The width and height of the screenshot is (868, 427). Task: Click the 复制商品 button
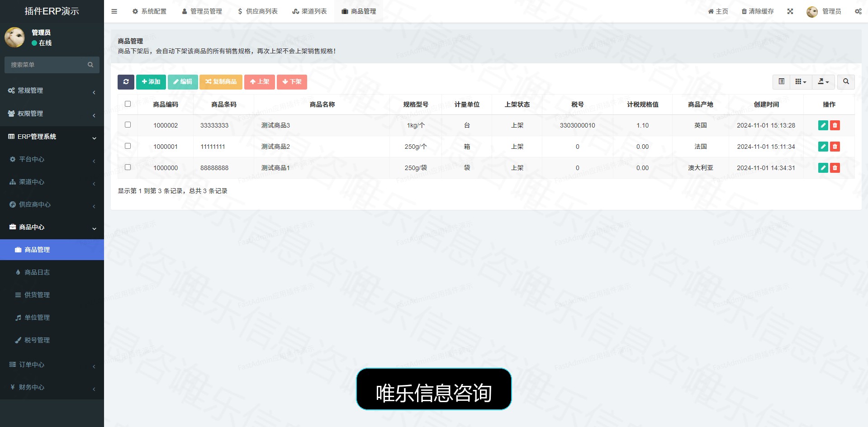point(221,82)
